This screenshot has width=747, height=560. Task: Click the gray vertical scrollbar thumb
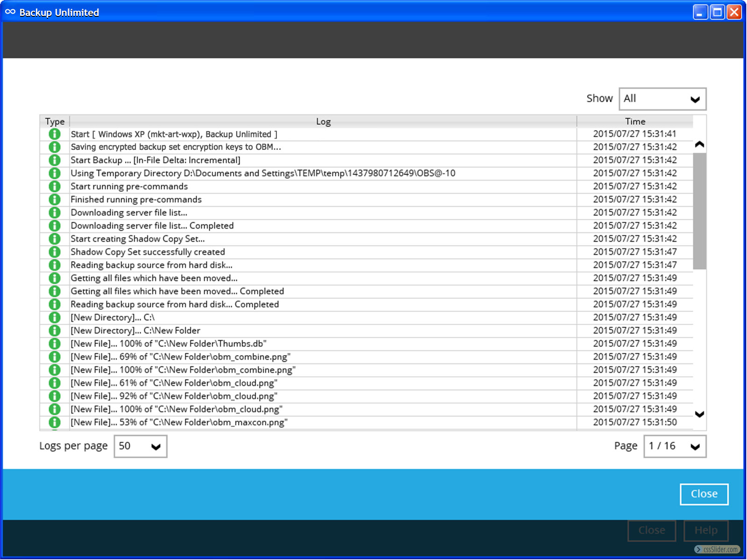pos(699,211)
